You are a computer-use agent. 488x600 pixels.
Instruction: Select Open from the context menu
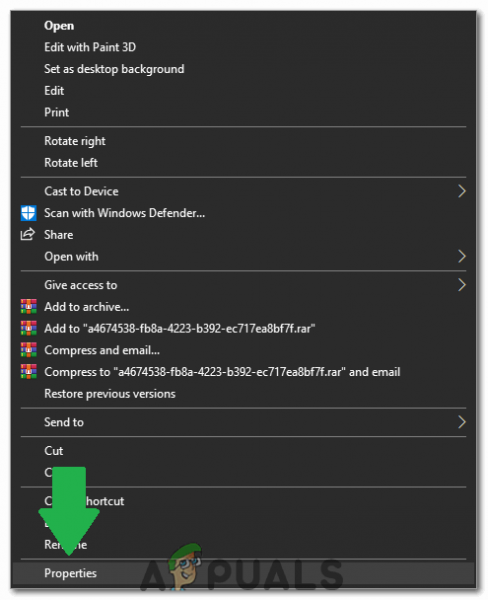click(x=59, y=26)
